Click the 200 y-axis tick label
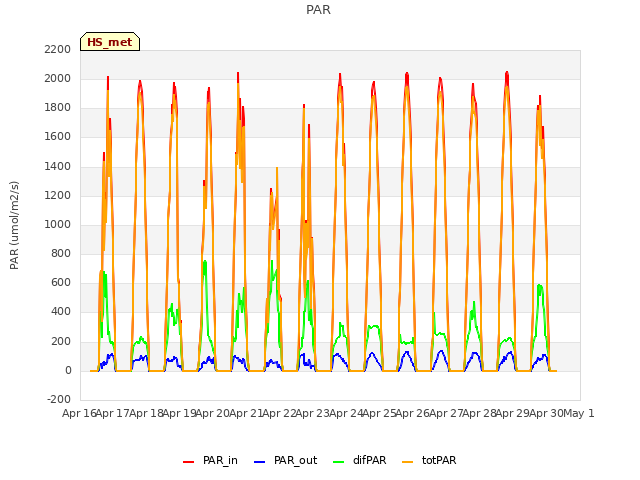Image resolution: width=640 pixels, height=480 pixels. point(61,341)
